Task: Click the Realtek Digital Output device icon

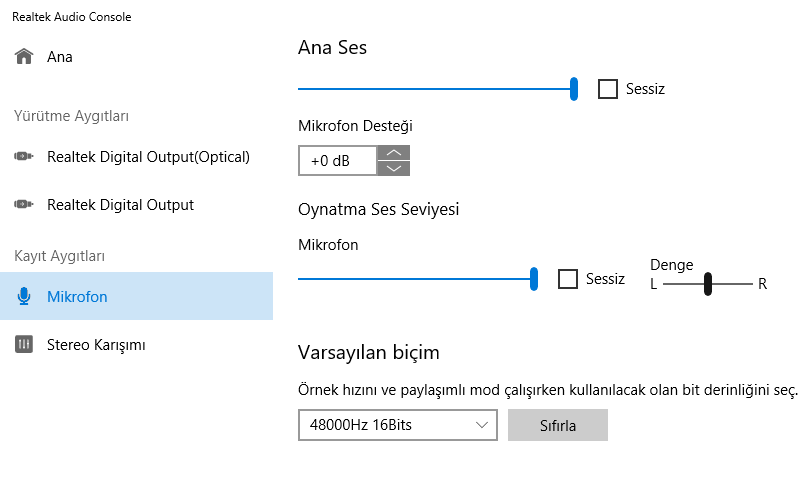Action: tap(24, 205)
